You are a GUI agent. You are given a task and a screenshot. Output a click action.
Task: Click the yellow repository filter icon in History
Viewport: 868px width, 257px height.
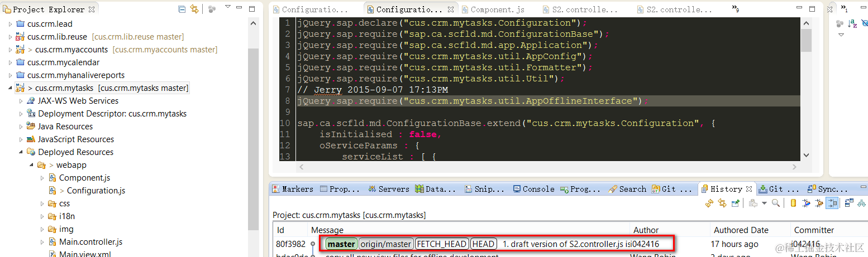click(x=793, y=203)
